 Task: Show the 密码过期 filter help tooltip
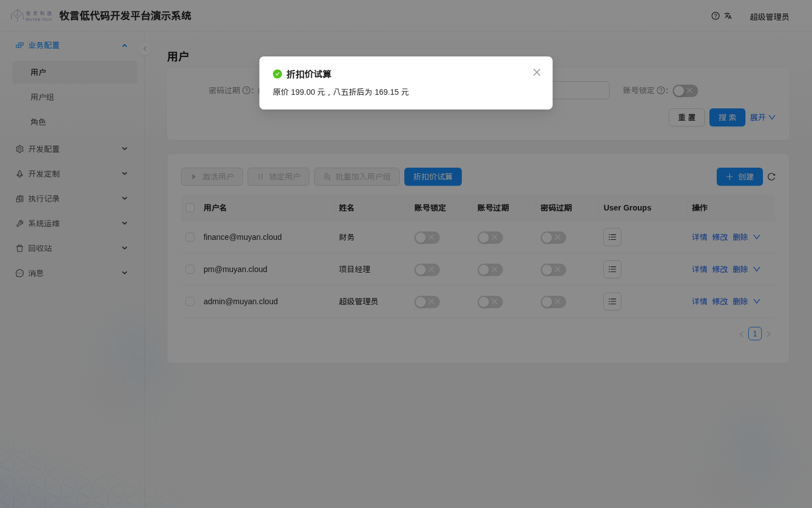point(246,90)
